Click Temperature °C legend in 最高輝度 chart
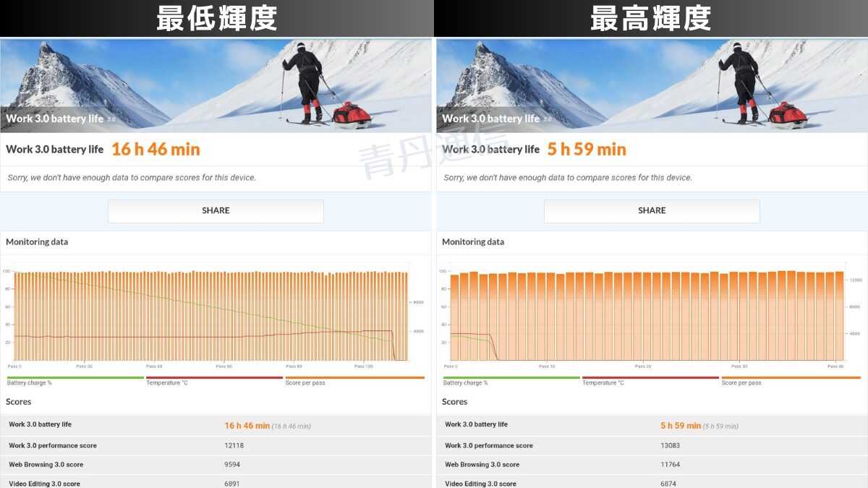 (603, 382)
